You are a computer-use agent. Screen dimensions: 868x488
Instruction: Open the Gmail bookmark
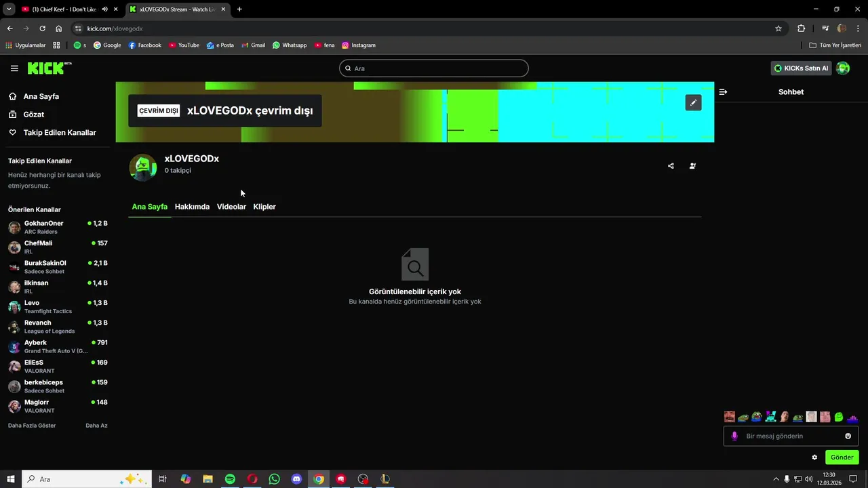click(x=254, y=45)
